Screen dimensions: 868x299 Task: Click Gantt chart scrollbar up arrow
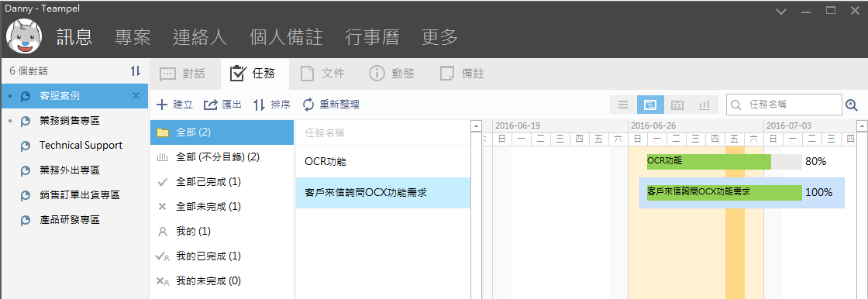pos(861,126)
